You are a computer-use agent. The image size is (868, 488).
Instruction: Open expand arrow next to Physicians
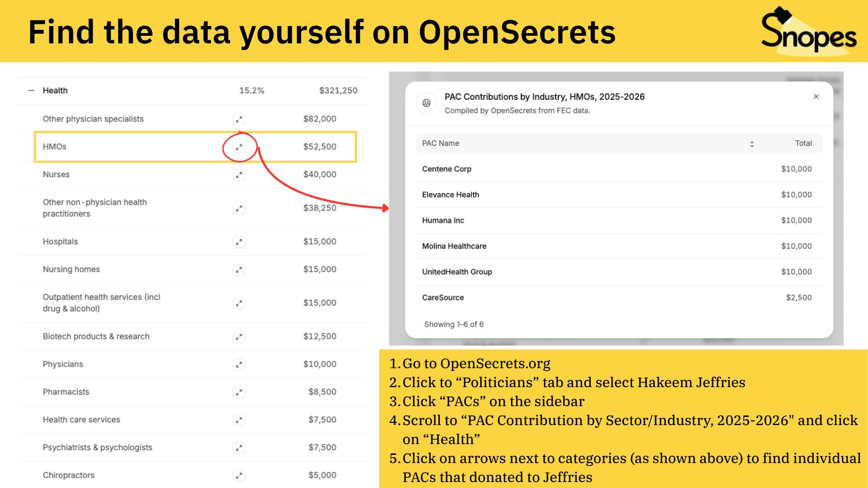(x=239, y=364)
